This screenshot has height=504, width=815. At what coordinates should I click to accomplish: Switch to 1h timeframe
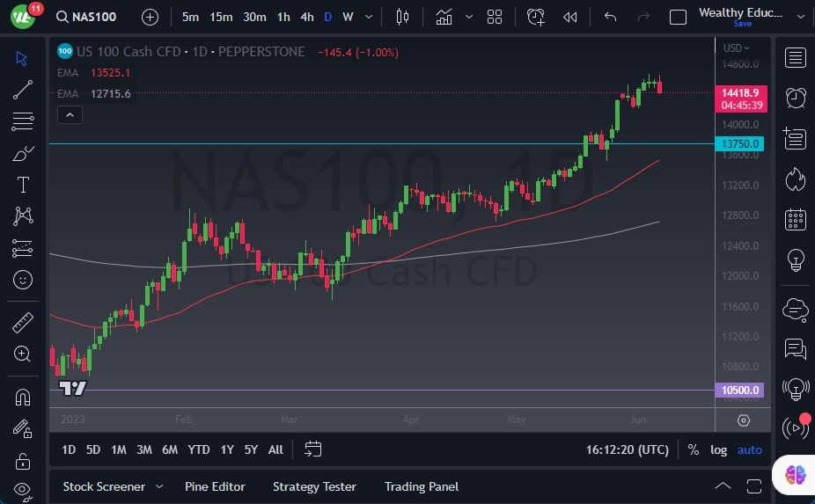coord(283,17)
